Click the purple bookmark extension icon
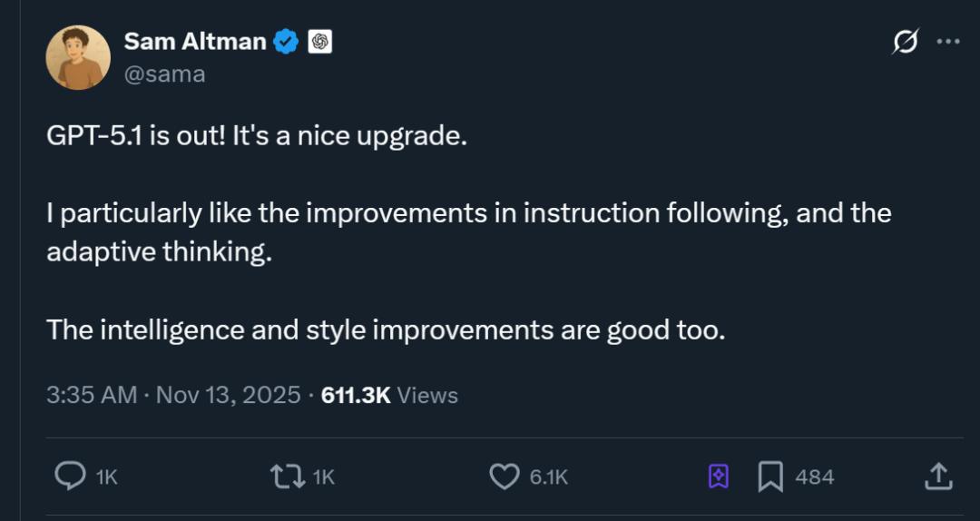Screen dimensions: 980x521 (718, 477)
